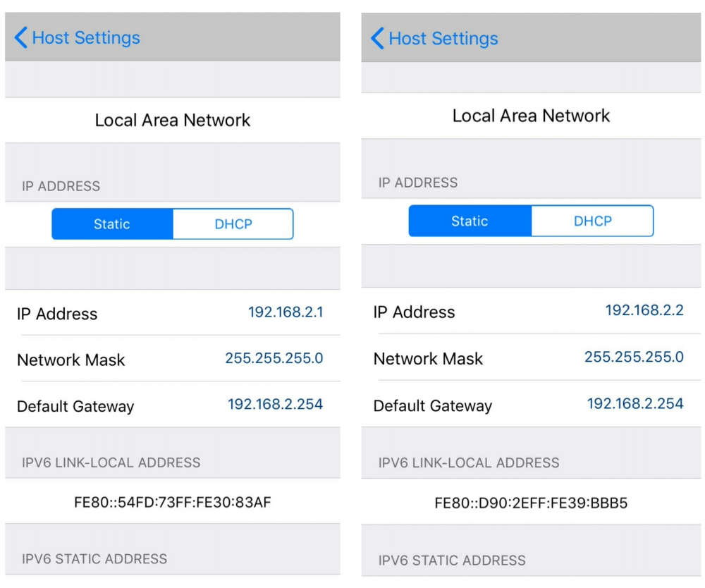Edit Network Mask value on left screen

(x=274, y=358)
